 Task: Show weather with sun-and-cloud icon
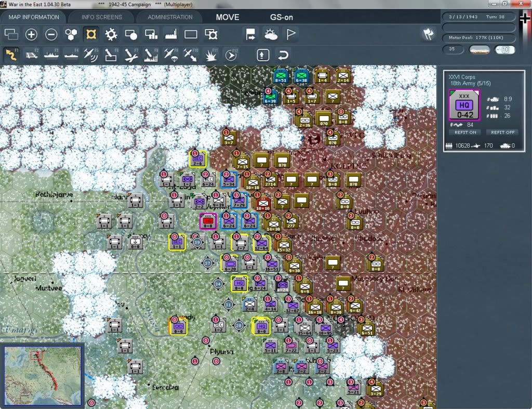coord(271,34)
